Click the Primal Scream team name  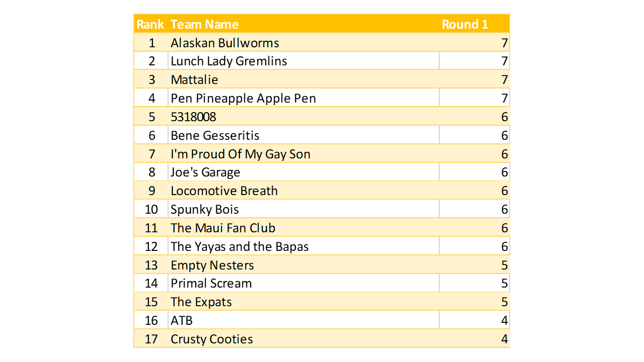[x=211, y=284]
